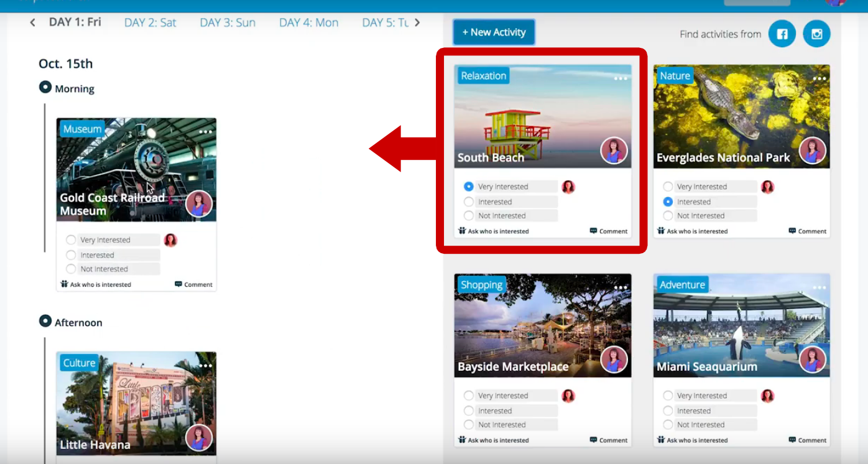The width and height of the screenshot is (868, 464).
Task: Select the Morning timeline marker
Action: pos(45,87)
